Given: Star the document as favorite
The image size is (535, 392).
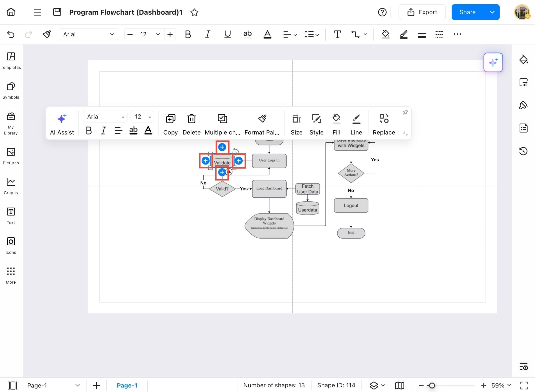Looking at the screenshot, I should 194,12.
